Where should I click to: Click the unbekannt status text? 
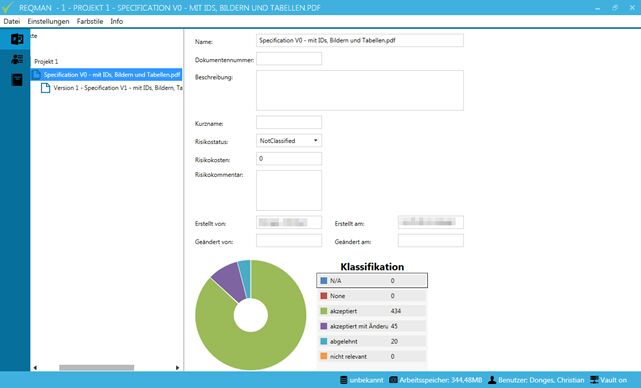click(367, 380)
